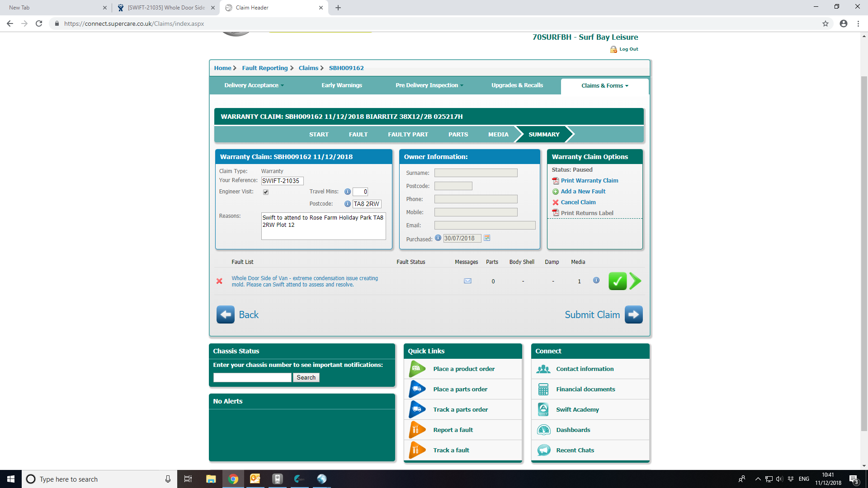Open File Explorer from taskbar
The height and width of the screenshot is (488, 868).
click(x=211, y=479)
